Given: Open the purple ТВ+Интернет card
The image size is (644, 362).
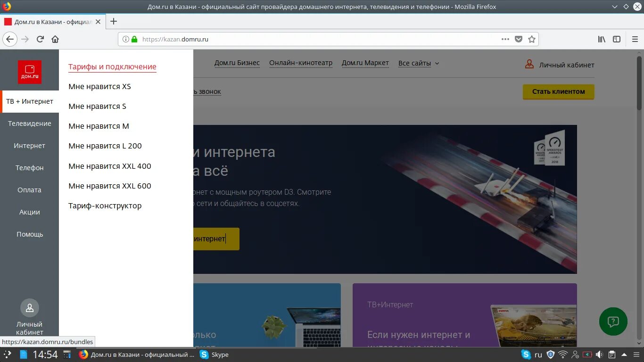Looking at the screenshot, I should 464,315.
